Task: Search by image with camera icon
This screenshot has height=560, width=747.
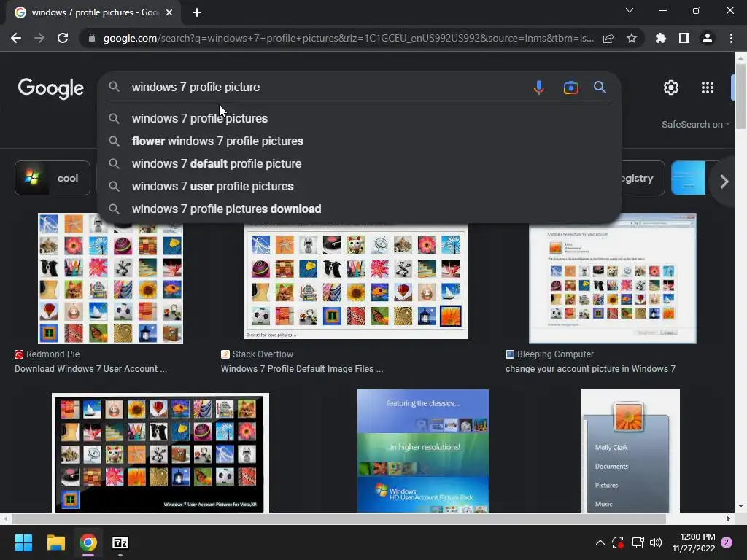Action: [570, 87]
